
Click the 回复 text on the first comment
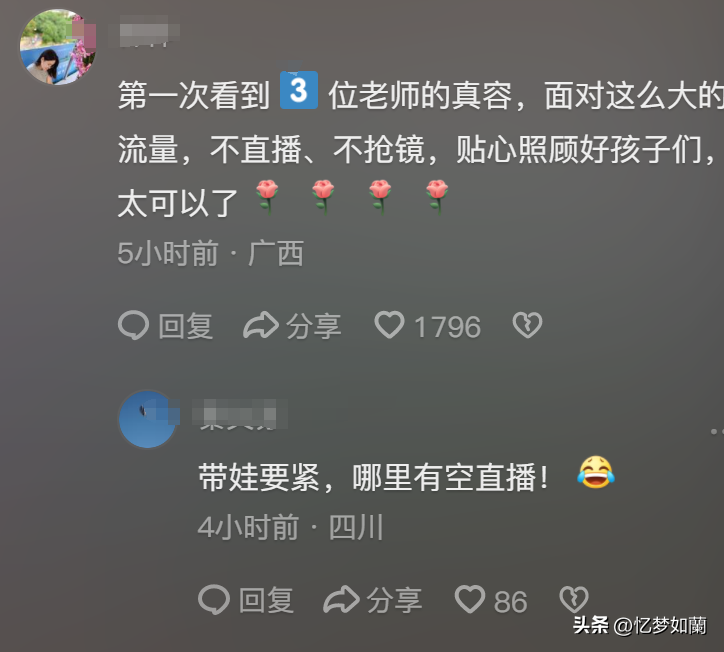186,326
